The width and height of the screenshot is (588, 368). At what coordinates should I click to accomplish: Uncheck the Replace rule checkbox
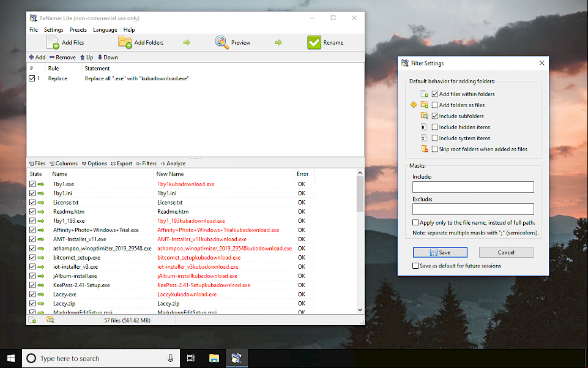(32, 78)
